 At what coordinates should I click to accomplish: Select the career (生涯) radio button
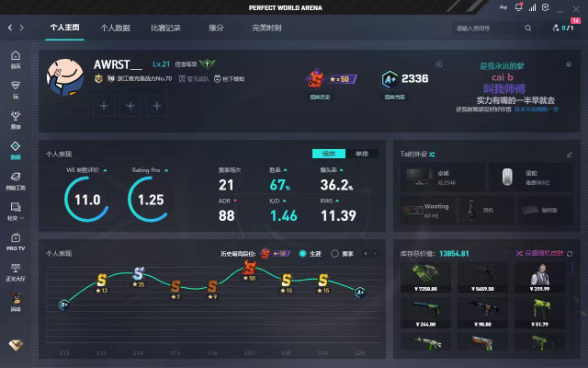click(x=302, y=254)
